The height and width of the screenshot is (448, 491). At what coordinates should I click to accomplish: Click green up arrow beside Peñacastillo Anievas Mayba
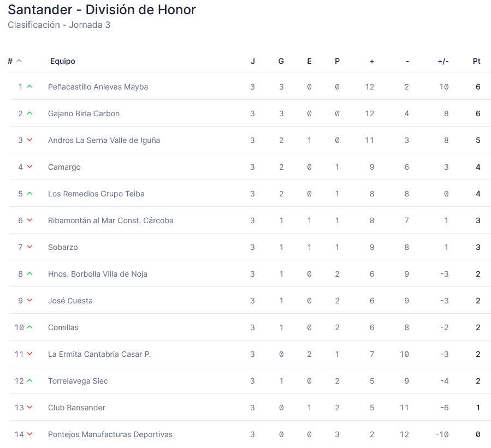click(29, 87)
